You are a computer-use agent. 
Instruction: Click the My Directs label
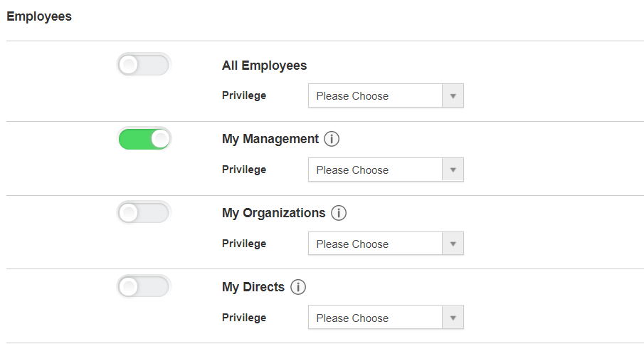[253, 287]
